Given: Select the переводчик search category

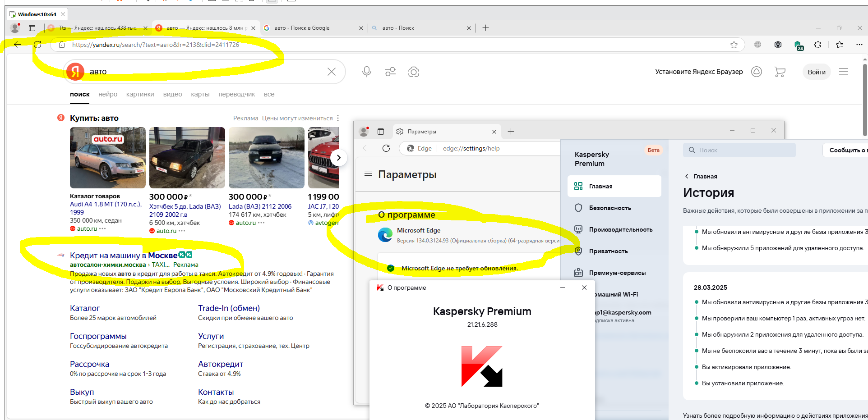Looking at the screenshot, I should (237, 94).
